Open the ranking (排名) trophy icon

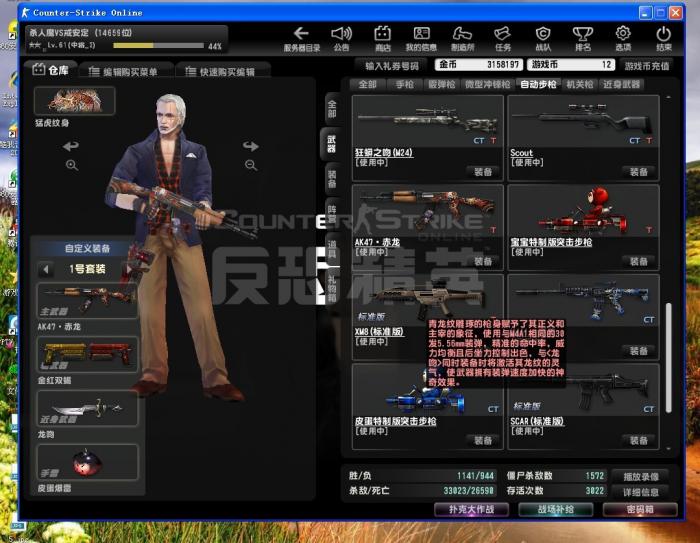click(583, 38)
